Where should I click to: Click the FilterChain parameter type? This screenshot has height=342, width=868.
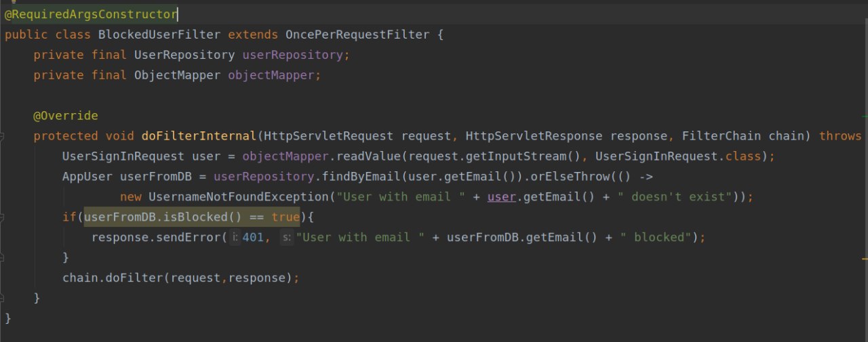click(x=722, y=136)
